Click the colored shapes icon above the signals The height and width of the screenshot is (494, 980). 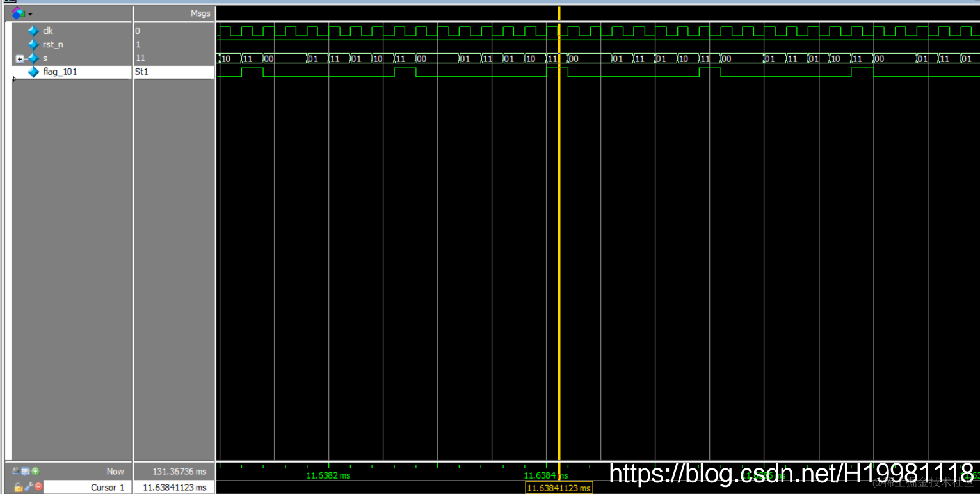tap(19, 13)
